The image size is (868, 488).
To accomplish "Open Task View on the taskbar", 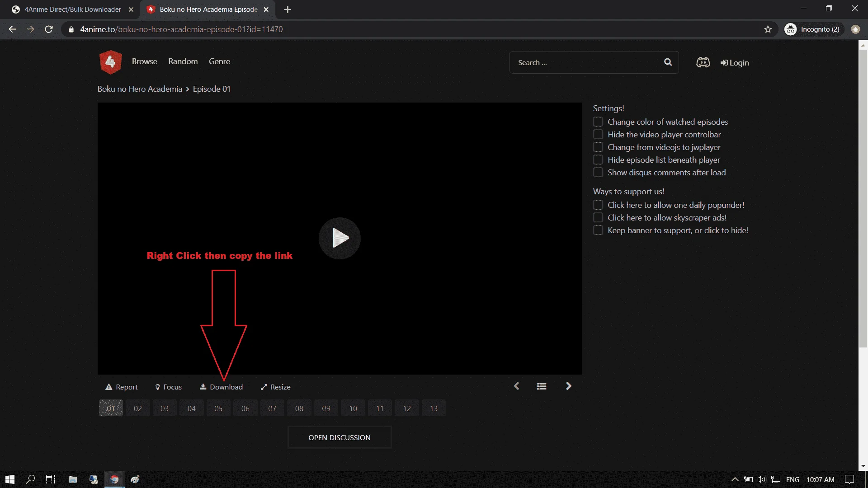I will click(x=51, y=479).
